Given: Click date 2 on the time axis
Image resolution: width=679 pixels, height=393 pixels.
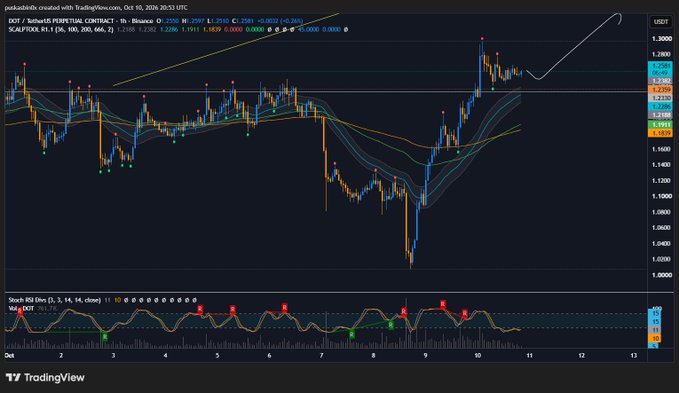Looking at the screenshot, I should coord(61,355).
